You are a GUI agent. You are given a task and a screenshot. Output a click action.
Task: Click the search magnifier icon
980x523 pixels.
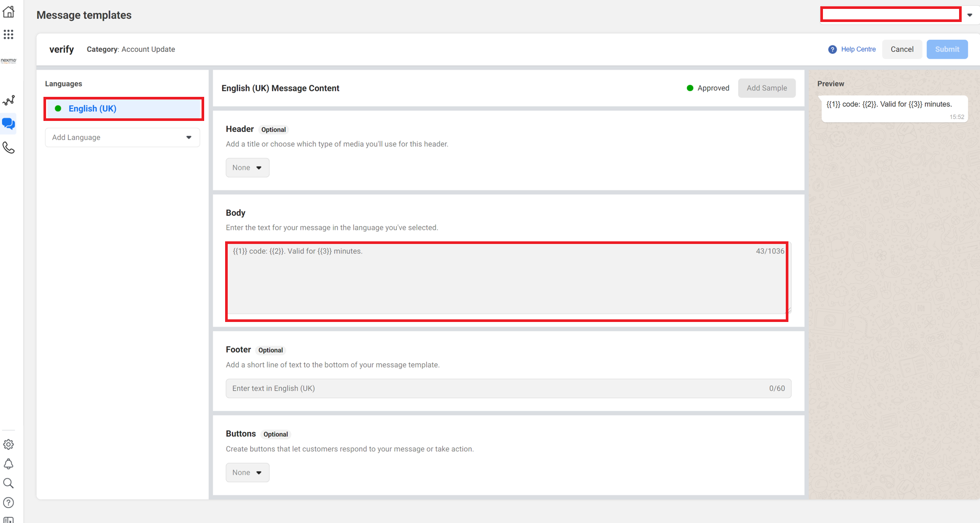pos(9,483)
